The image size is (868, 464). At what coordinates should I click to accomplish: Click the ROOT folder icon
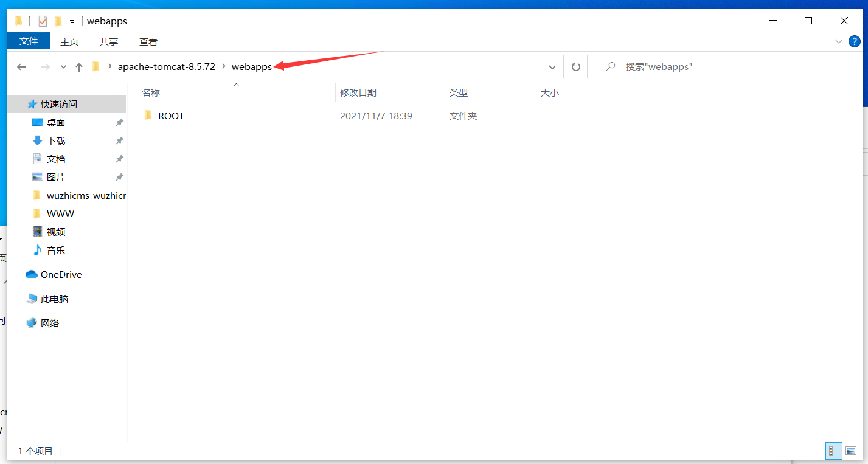148,115
